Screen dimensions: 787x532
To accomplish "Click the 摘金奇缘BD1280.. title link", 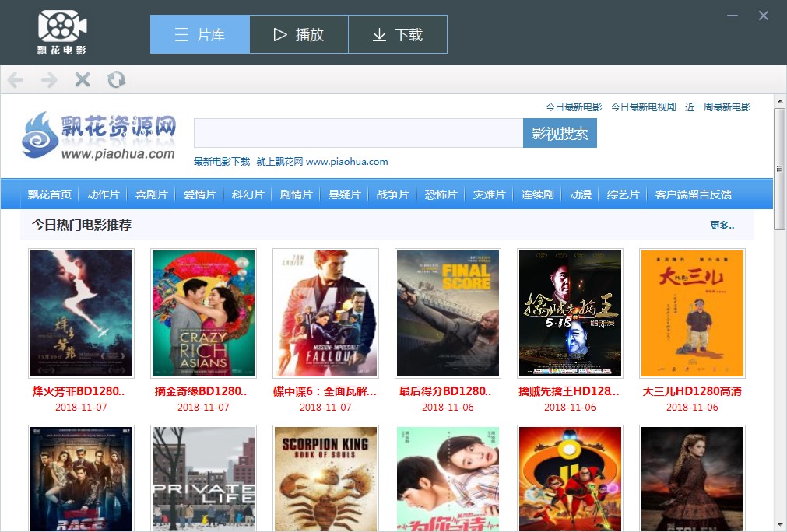I will click(201, 391).
